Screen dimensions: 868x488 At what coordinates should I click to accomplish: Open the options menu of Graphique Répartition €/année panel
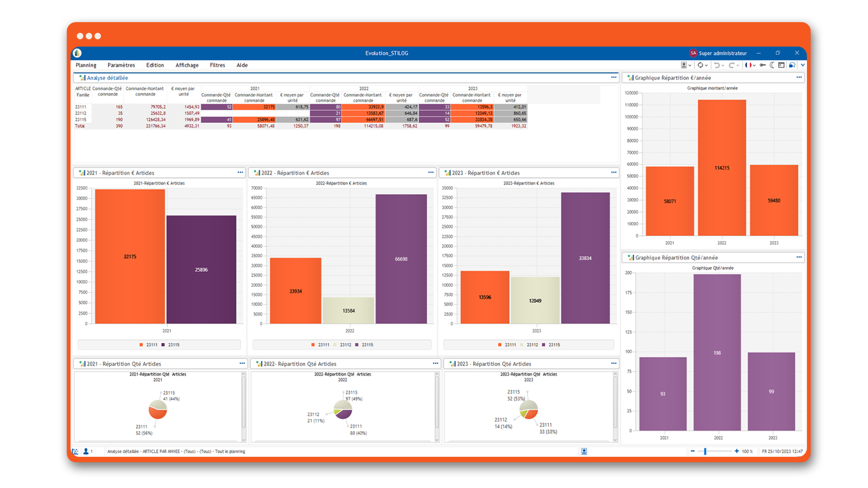tap(798, 77)
